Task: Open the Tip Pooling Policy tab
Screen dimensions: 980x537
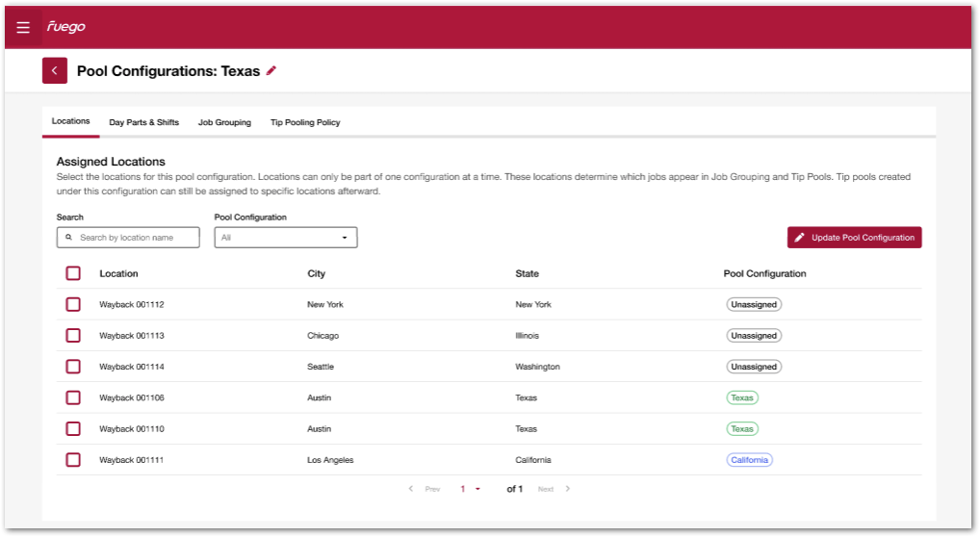Action: click(x=305, y=122)
